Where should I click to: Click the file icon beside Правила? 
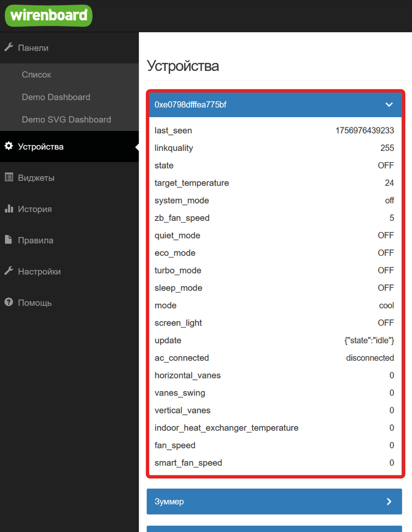click(x=9, y=240)
